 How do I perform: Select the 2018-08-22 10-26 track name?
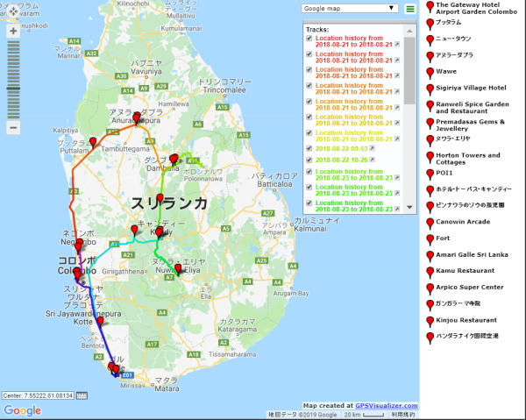[x=342, y=160]
